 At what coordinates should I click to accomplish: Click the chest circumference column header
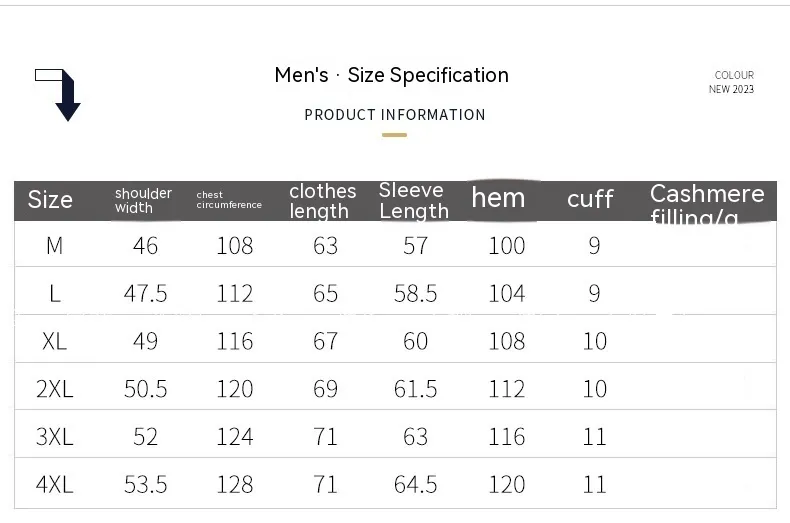click(x=229, y=200)
